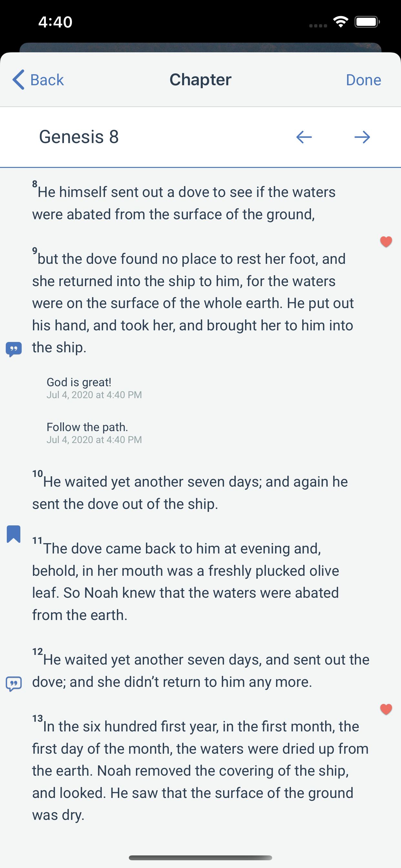Image resolution: width=401 pixels, height=868 pixels.
Task: Go to next chapter with right arrow
Action: (362, 137)
